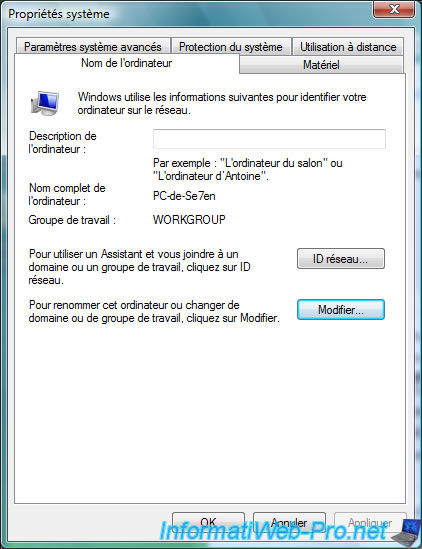Select the Nom de l'ordinateur tab
422x549 pixels.
pyautogui.click(x=127, y=63)
